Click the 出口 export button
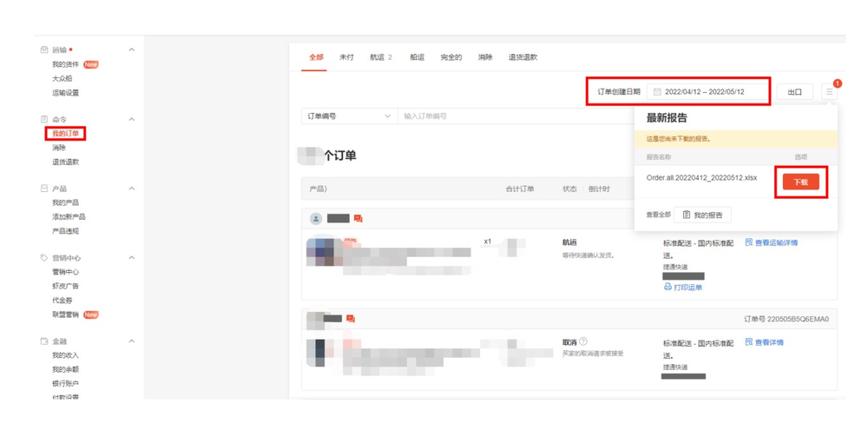The width and height of the screenshot is (868, 424). tap(794, 92)
